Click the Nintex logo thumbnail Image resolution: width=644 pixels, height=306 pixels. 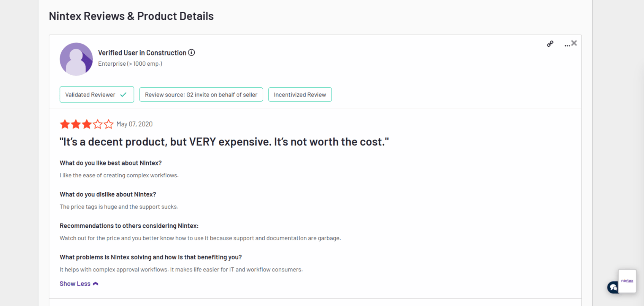pos(627,281)
